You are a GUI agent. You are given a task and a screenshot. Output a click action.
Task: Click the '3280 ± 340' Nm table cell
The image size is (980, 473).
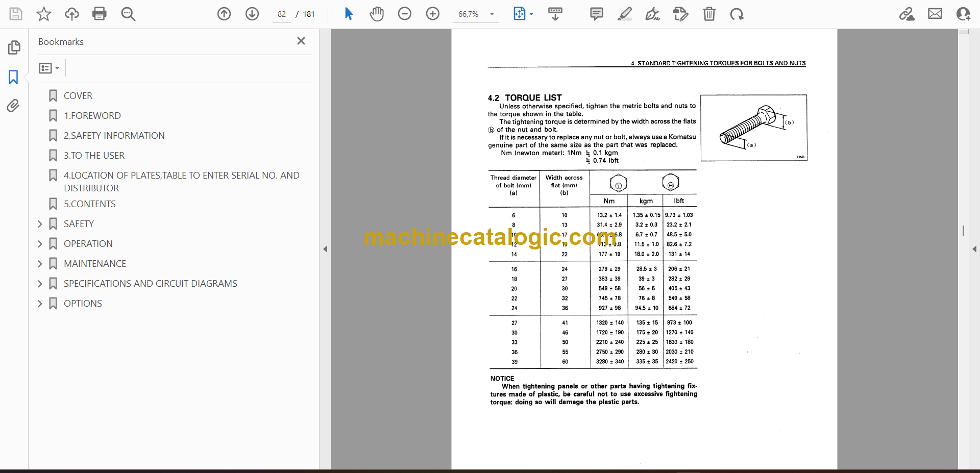pos(610,362)
